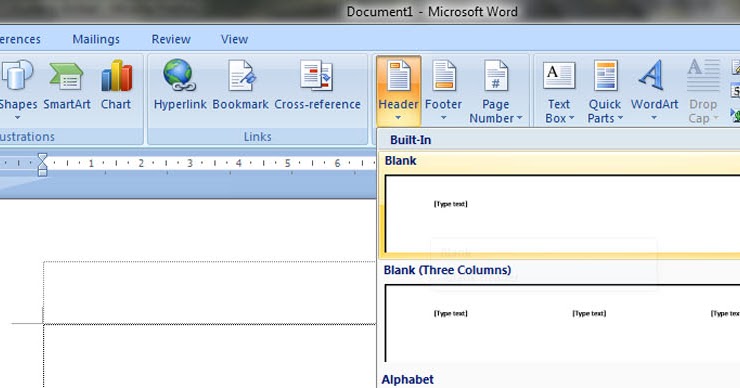The image size is (740, 388).
Task: Click the Quick Parts dropdown arrow
Action: point(620,118)
